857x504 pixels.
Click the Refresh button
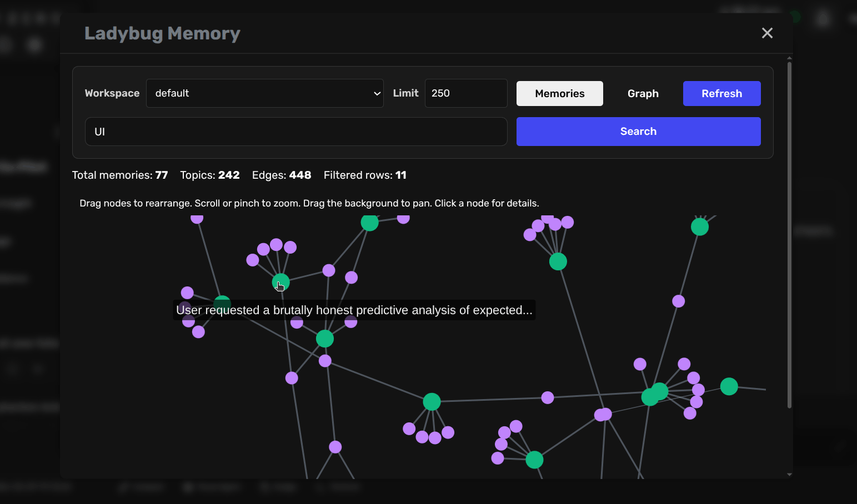722,94
